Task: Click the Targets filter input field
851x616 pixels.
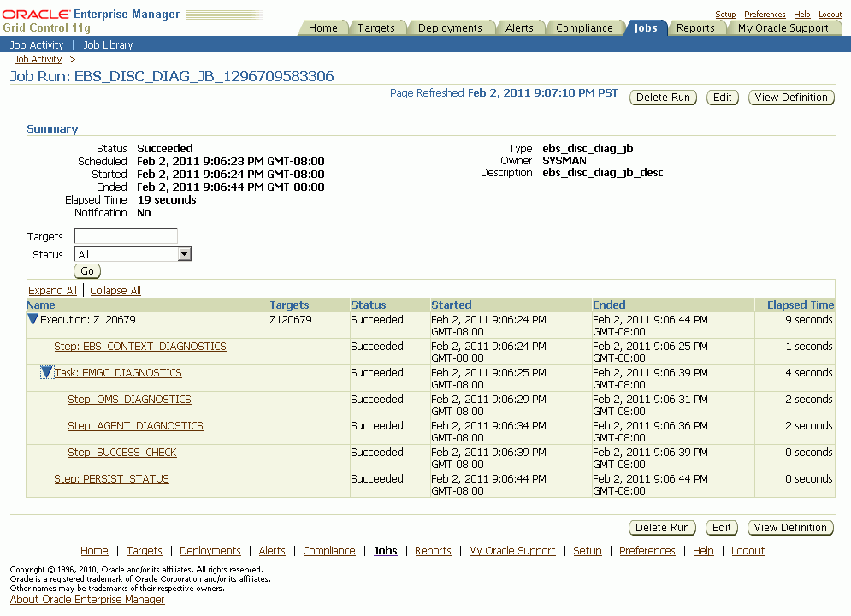Action: point(126,236)
